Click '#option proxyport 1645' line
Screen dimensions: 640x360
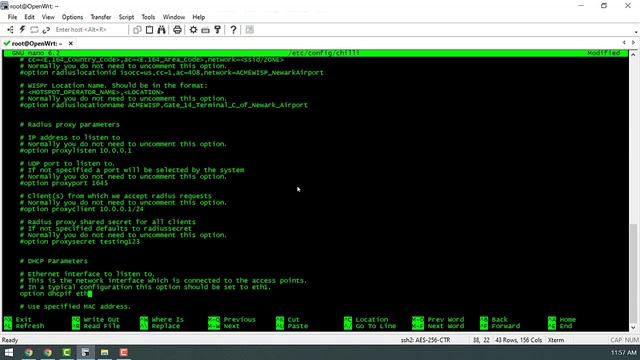pyautogui.click(x=64, y=183)
